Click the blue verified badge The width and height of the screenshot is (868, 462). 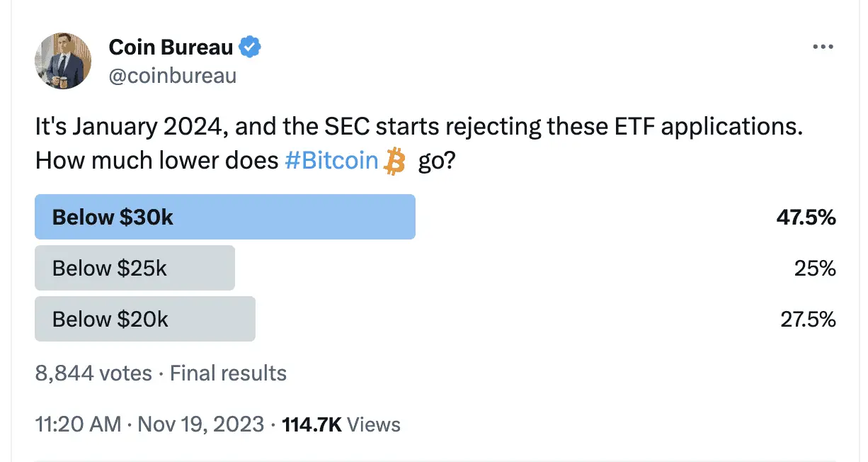251,47
